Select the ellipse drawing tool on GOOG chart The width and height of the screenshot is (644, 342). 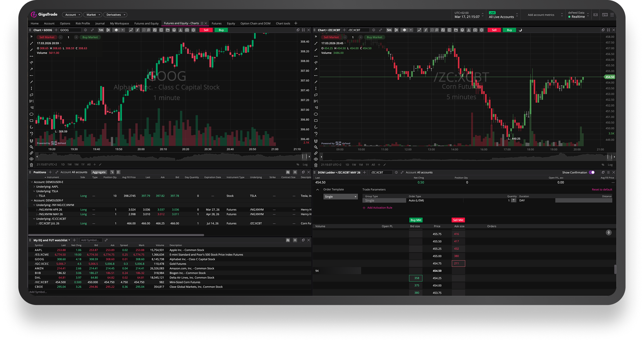point(31,114)
